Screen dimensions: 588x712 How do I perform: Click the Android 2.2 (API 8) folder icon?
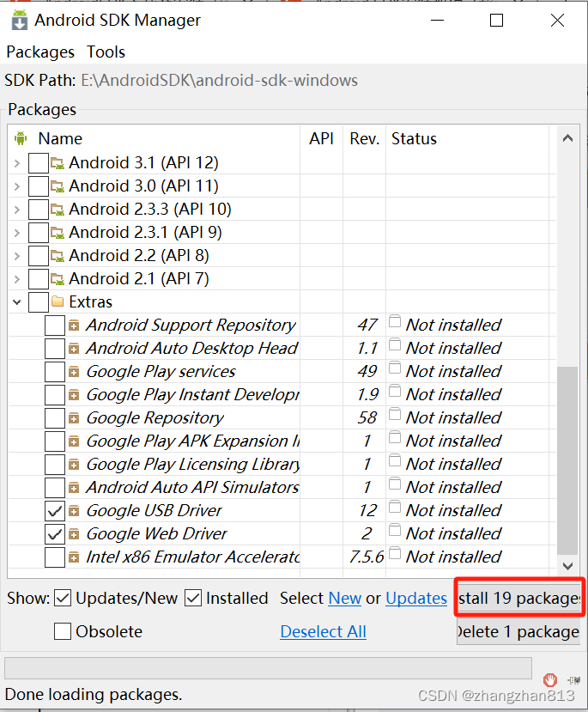pos(58,256)
